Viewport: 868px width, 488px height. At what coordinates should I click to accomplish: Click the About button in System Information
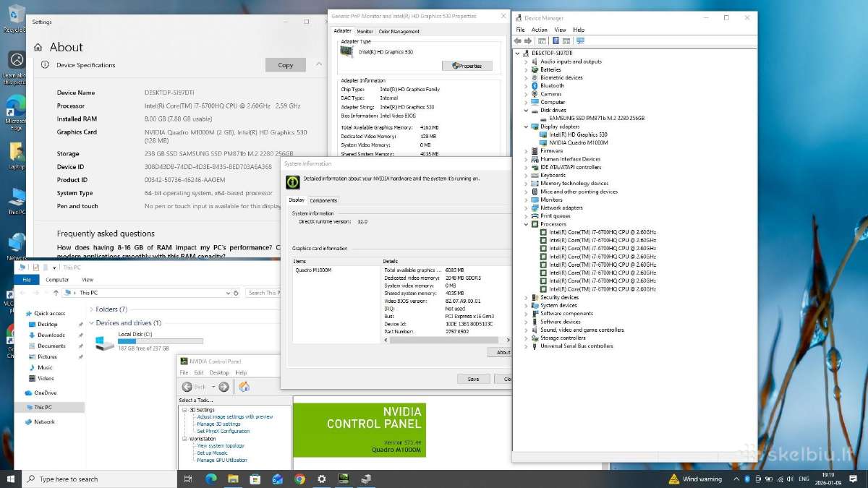(501, 352)
